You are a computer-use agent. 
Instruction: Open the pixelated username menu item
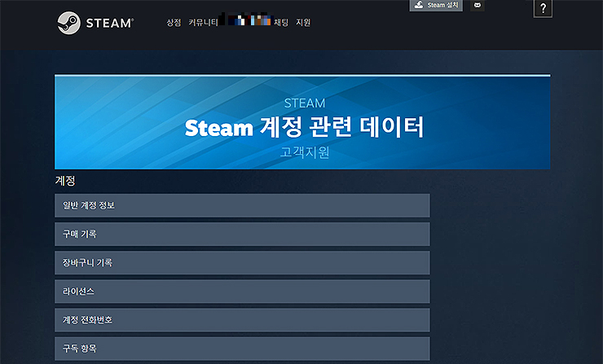coord(246,20)
